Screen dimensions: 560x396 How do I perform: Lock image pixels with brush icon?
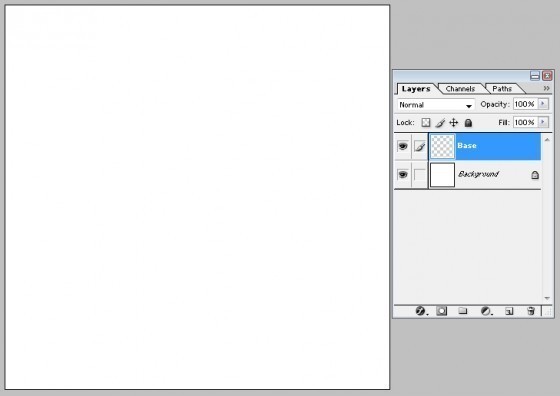440,123
